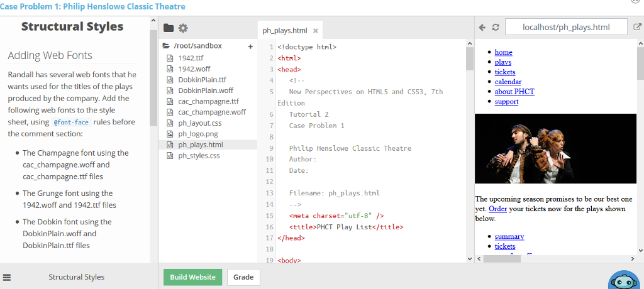The image size is (644, 289).
Task: Click the Grade button
Action: [x=243, y=277]
